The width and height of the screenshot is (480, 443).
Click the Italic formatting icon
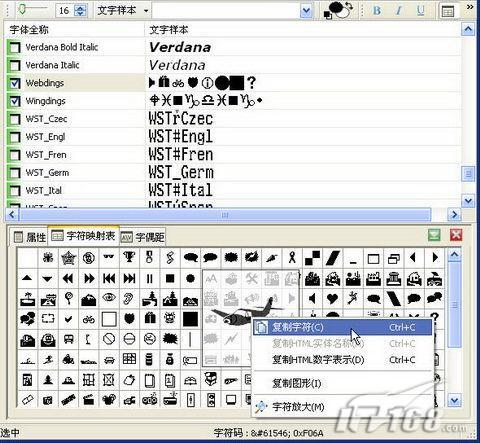398,10
